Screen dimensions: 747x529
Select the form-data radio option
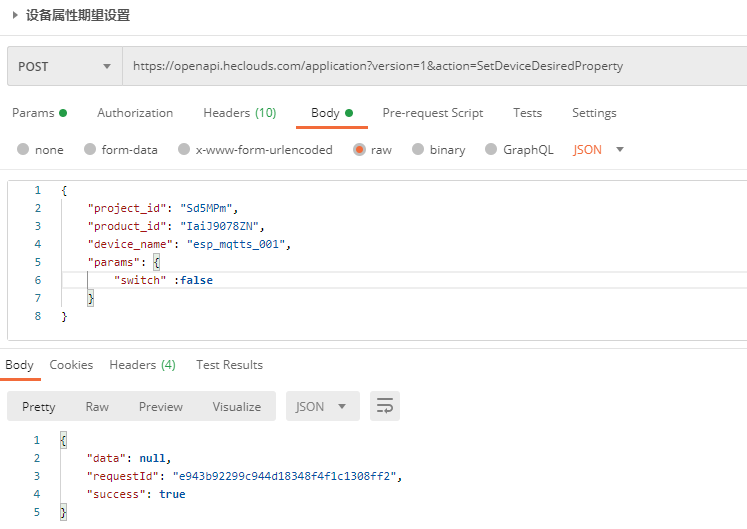pyautogui.click(x=90, y=150)
